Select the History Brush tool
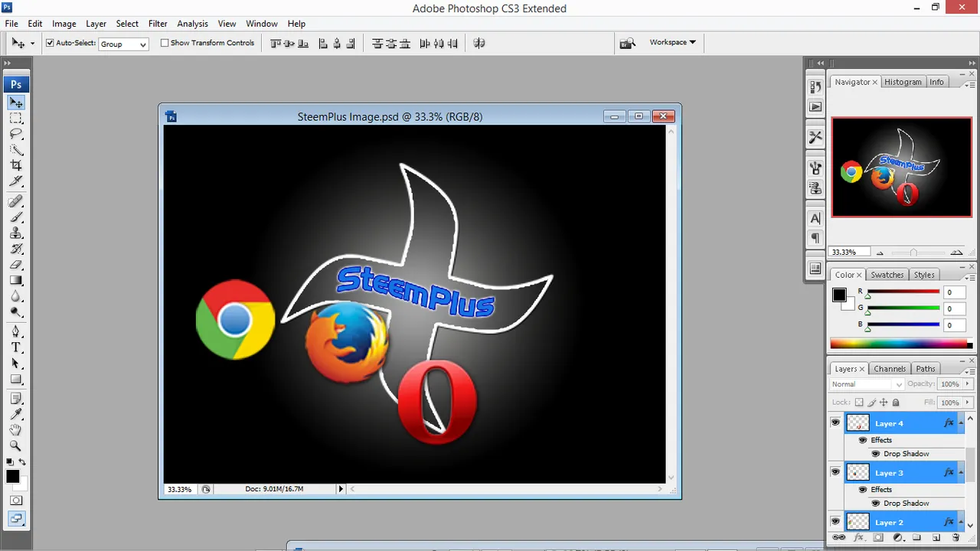 (x=16, y=249)
